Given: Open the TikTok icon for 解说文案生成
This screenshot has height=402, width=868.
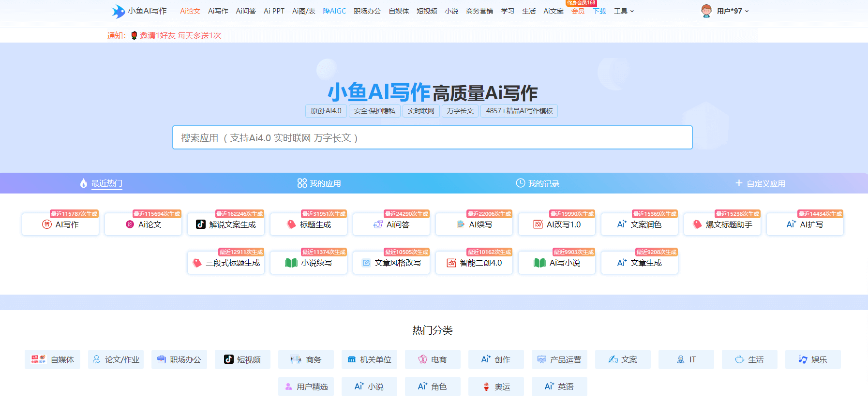Looking at the screenshot, I should 200,224.
